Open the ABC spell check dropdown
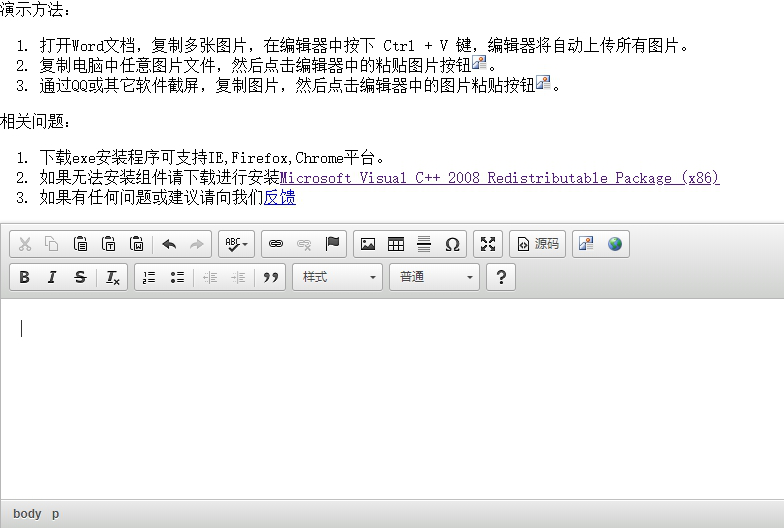784x528 pixels. pos(236,244)
